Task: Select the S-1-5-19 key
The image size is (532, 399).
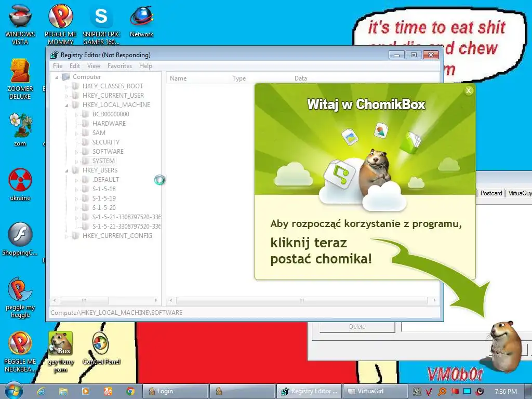Action: coord(104,198)
